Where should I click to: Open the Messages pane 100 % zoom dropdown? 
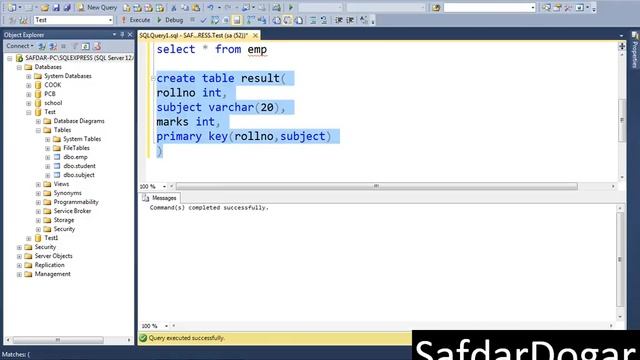pyautogui.click(x=166, y=326)
